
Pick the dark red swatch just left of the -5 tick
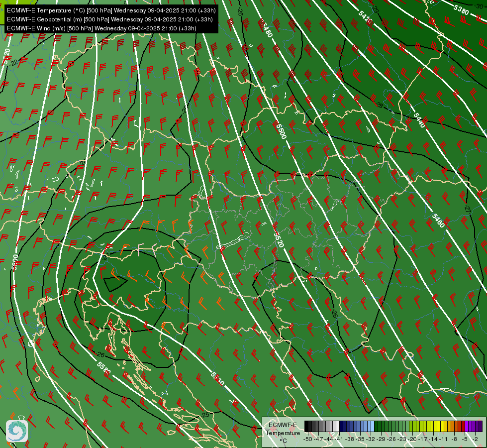463,426
